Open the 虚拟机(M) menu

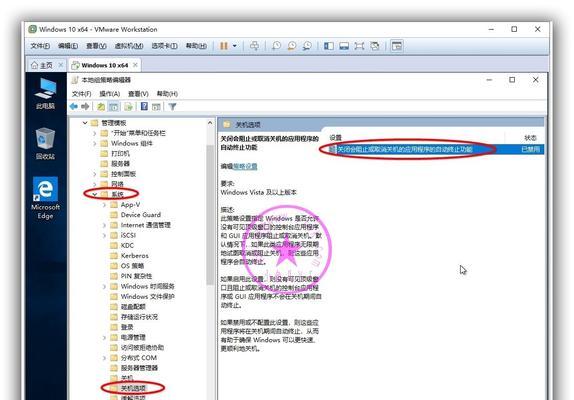pyautogui.click(x=129, y=46)
